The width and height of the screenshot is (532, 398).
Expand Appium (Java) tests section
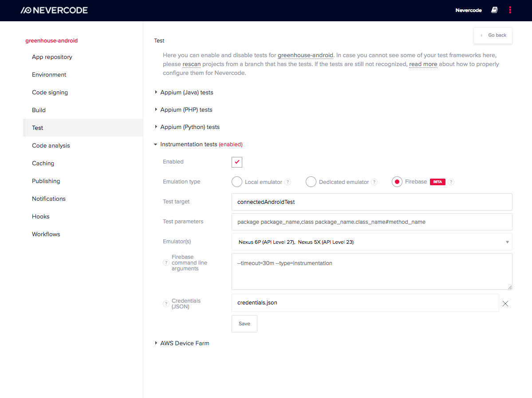(184, 92)
